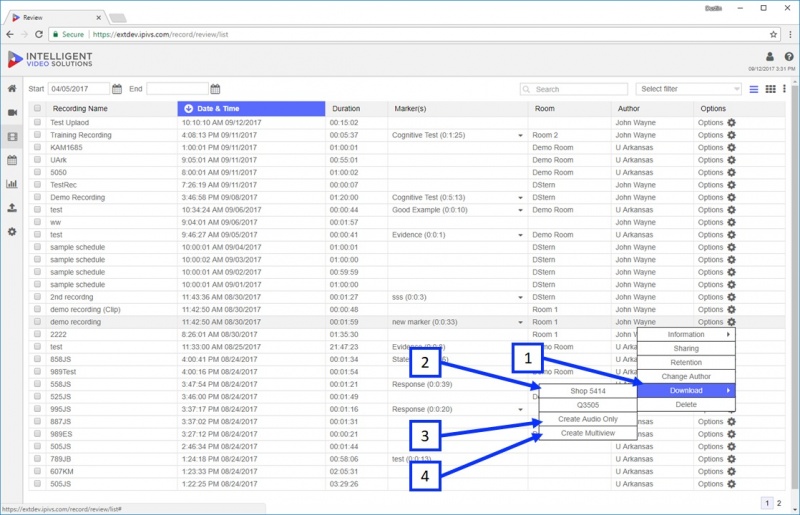Open the Home icon in sidebar

click(12, 88)
